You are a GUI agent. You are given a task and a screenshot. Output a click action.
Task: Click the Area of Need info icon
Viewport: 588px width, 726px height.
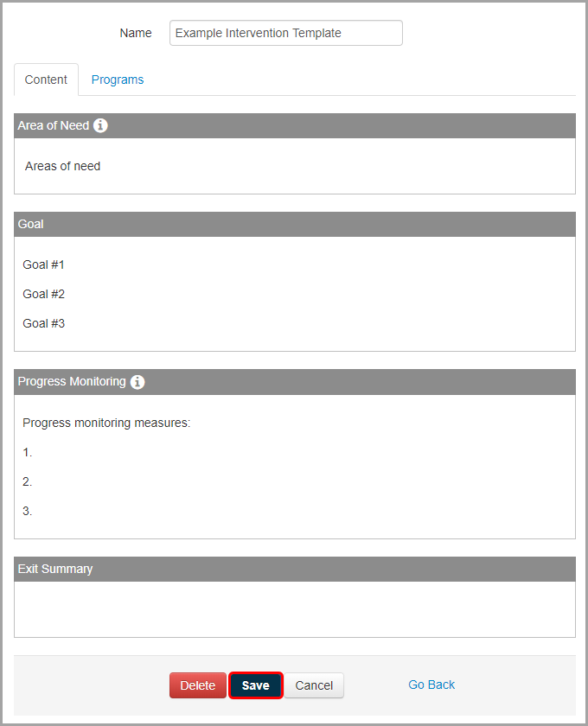point(100,126)
